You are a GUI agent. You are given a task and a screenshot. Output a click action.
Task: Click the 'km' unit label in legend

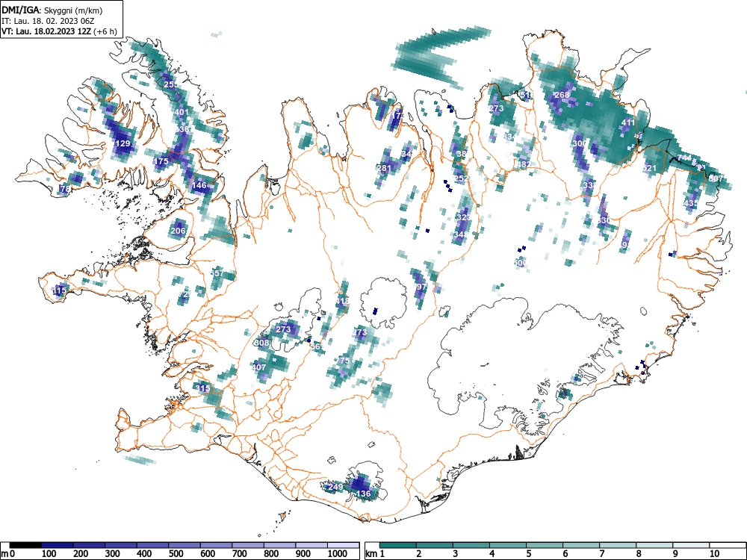coord(371,554)
